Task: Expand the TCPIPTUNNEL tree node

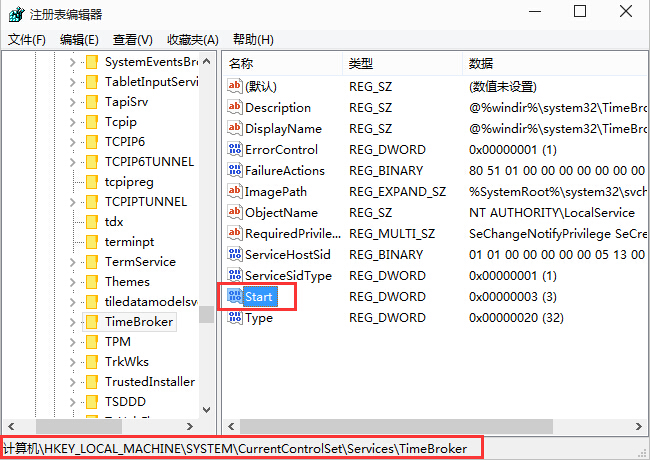Action: [73, 202]
